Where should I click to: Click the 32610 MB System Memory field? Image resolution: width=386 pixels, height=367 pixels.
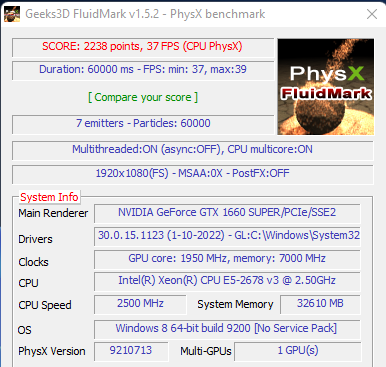coord(320,304)
